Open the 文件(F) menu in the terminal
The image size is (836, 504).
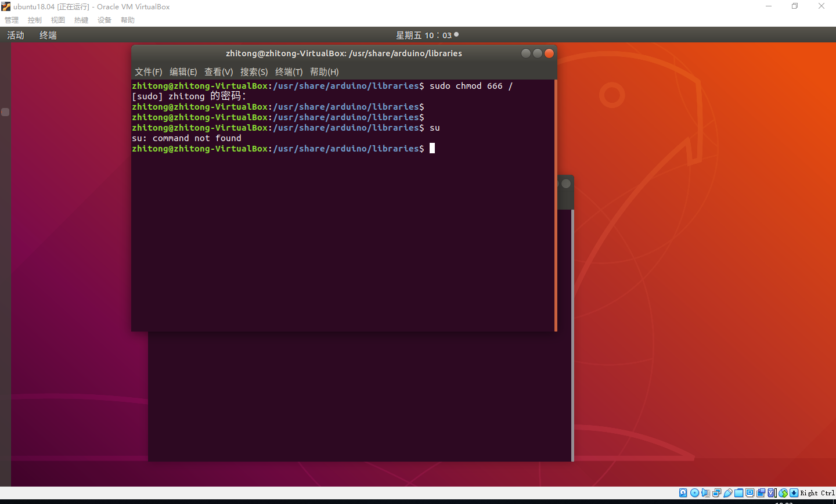click(x=148, y=71)
